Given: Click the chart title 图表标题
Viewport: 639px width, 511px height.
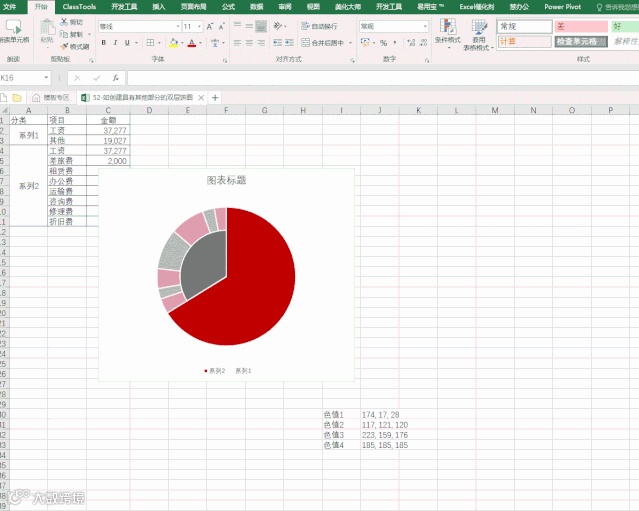Looking at the screenshot, I should point(227,180).
